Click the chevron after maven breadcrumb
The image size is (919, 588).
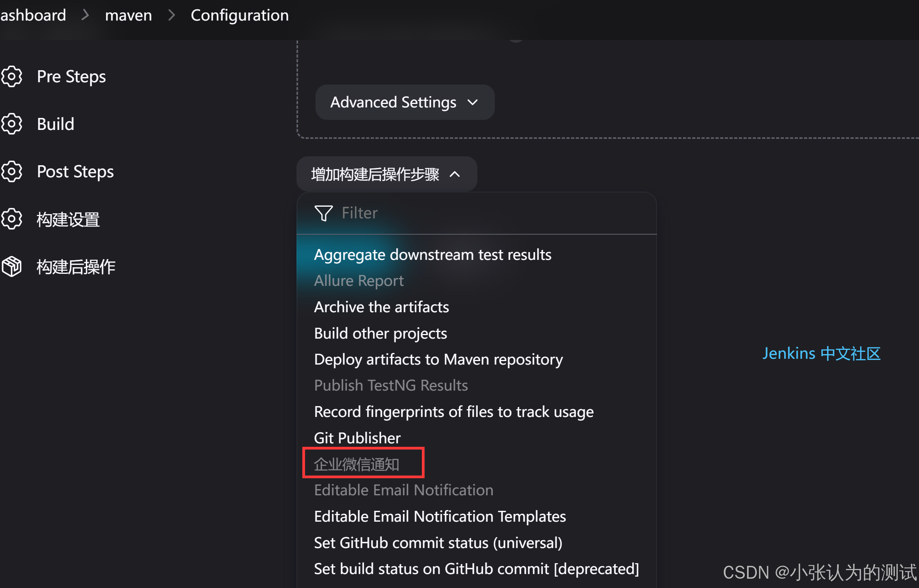tap(172, 16)
